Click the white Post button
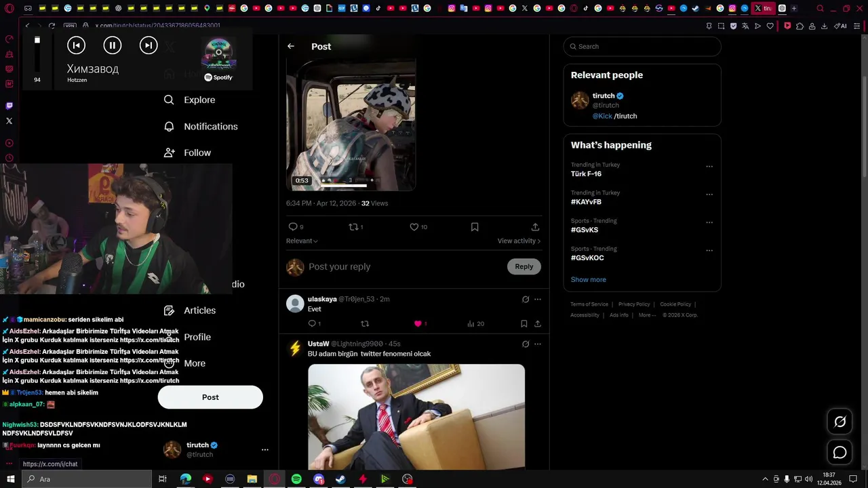 (x=210, y=397)
